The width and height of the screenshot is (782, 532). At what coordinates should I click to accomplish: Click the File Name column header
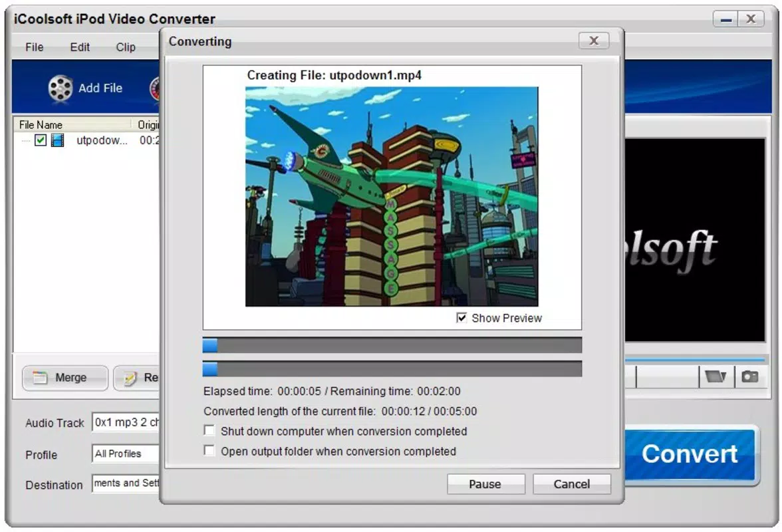coord(72,124)
